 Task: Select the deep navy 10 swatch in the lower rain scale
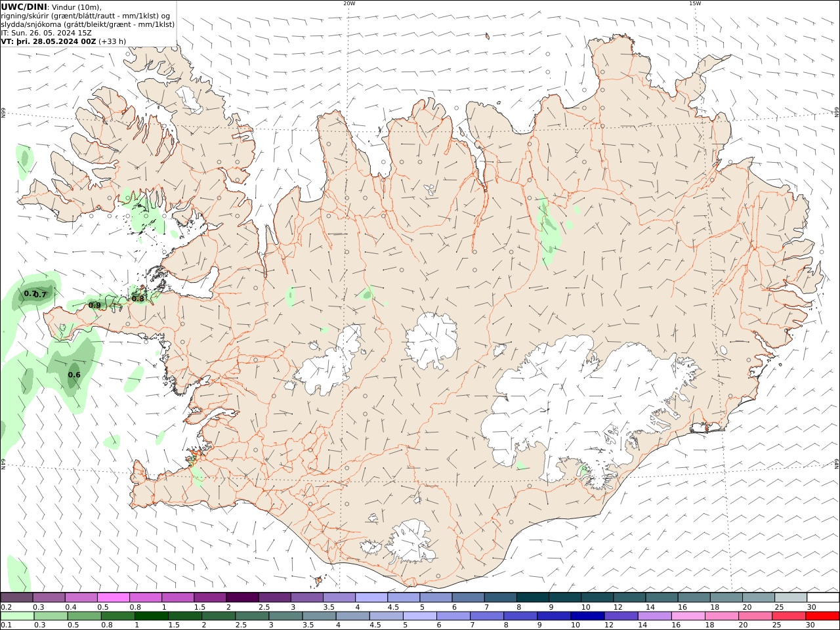[x=587, y=616]
